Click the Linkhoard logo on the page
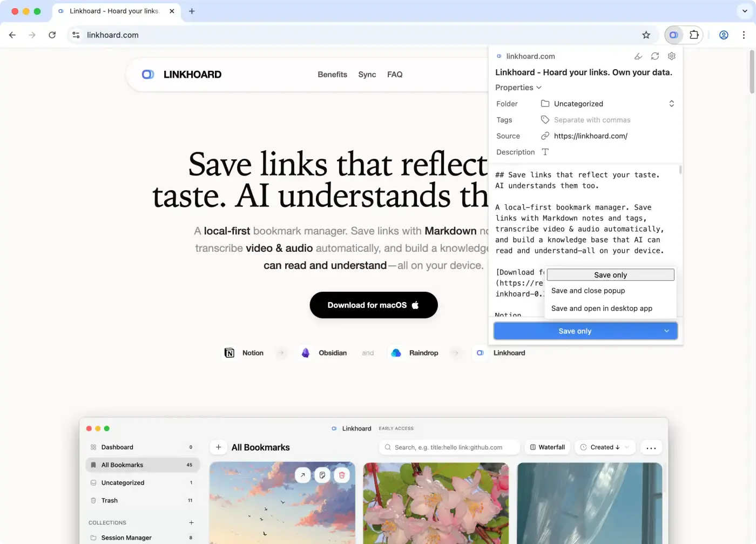This screenshot has width=756, height=544. [x=148, y=75]
